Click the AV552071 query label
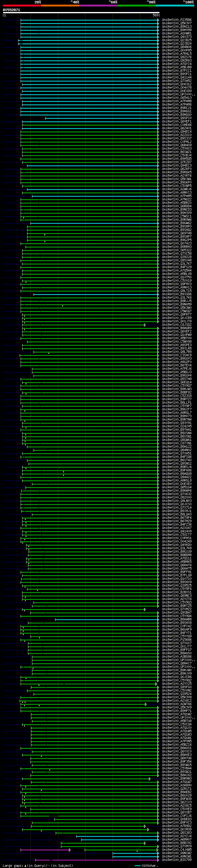 click(11, 10)
